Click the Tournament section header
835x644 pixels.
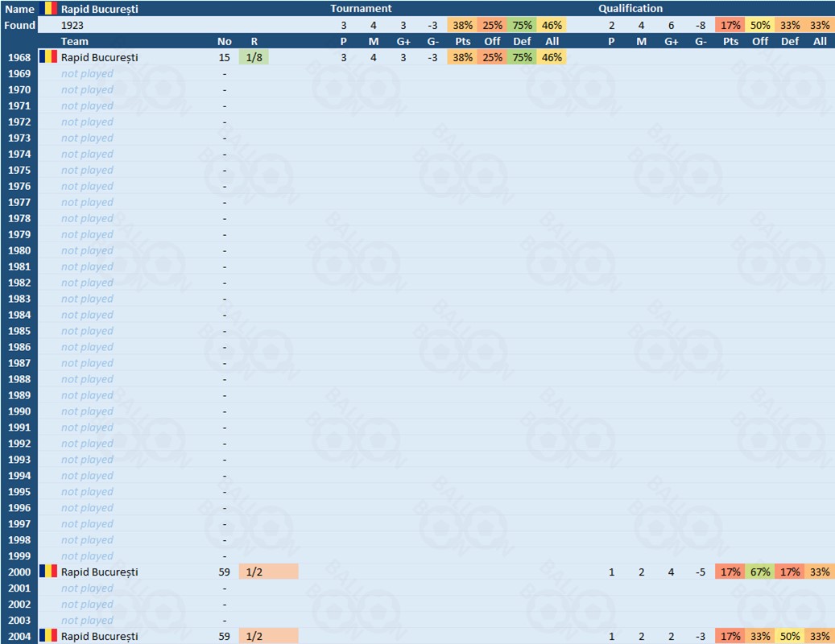tap(361, 9)
